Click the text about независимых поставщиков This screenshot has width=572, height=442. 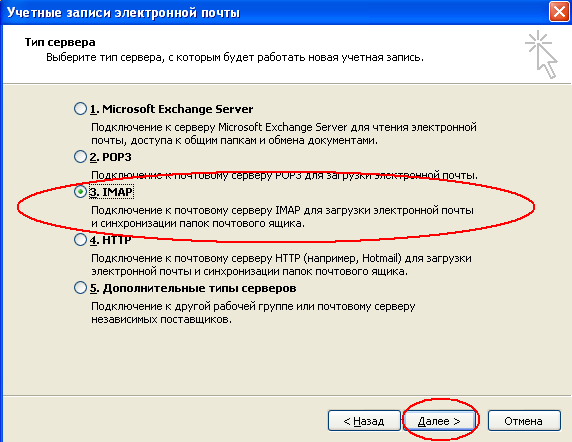pos(253,313)
